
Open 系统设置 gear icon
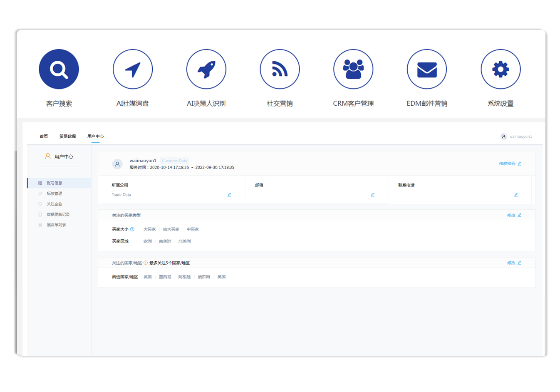coord(501,69)
